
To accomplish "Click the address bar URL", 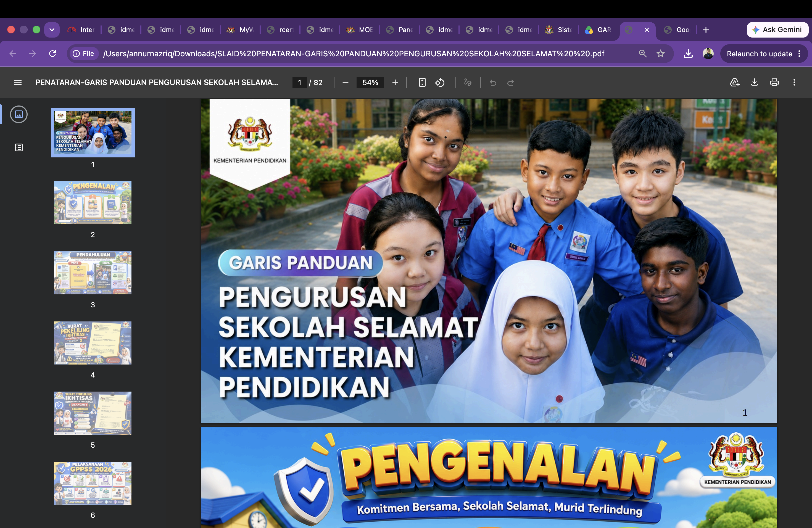I will coord(354,54).
